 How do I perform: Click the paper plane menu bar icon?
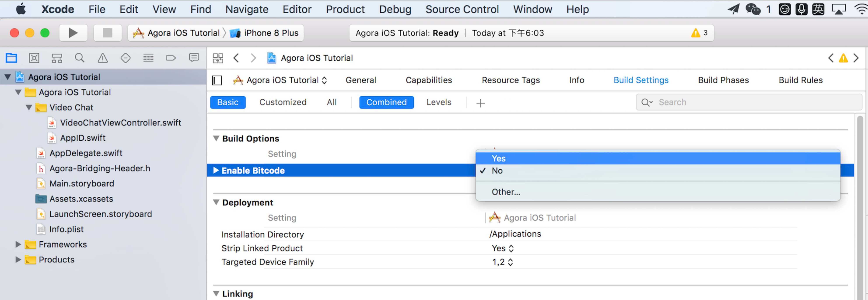point(733,9)
